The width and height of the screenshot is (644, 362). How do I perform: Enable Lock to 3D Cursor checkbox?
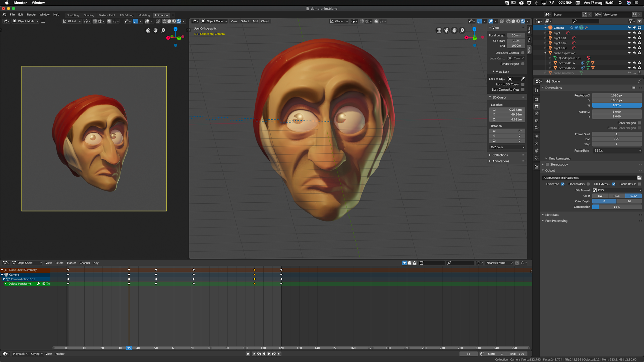coord(523,84)
